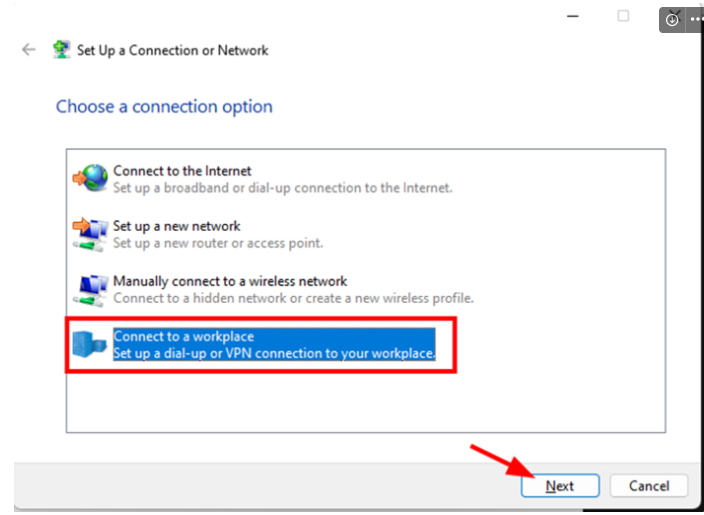Click the back arrow in wizard header
The height and width of the screenshot is (515, 704).
pyautogui.click(x=28, y=50)
